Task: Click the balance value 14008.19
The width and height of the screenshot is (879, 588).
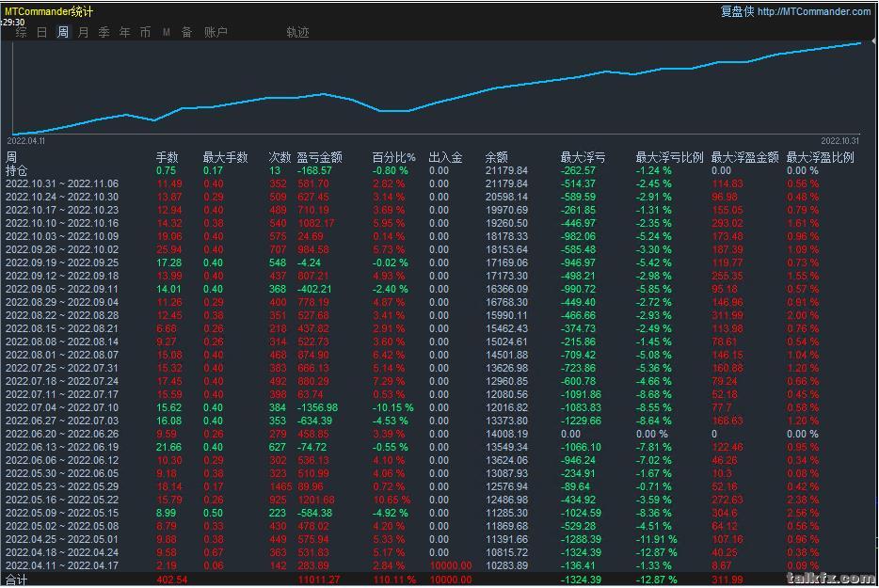Action: tap(506, 434)
